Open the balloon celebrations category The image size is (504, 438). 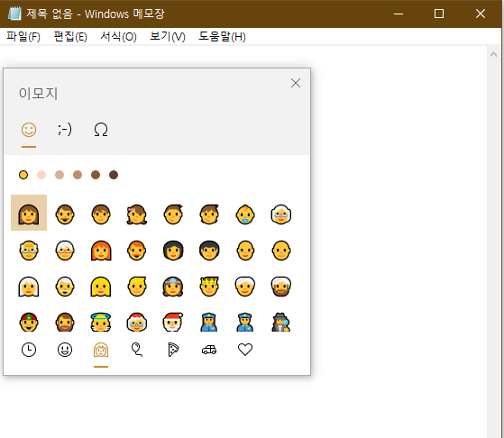137,350
